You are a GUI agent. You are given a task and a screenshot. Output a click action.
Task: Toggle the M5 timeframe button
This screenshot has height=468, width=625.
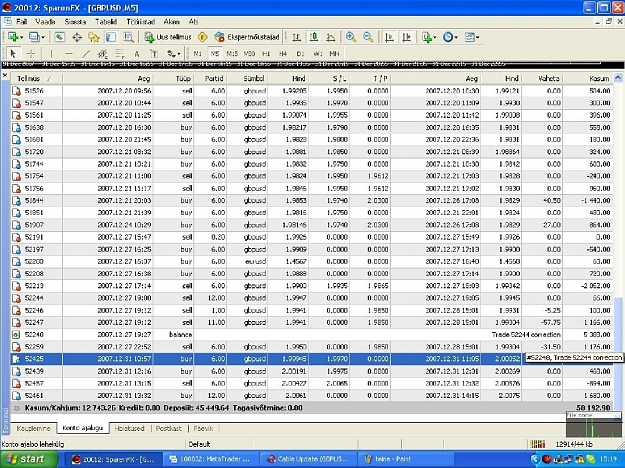(215, 53)
